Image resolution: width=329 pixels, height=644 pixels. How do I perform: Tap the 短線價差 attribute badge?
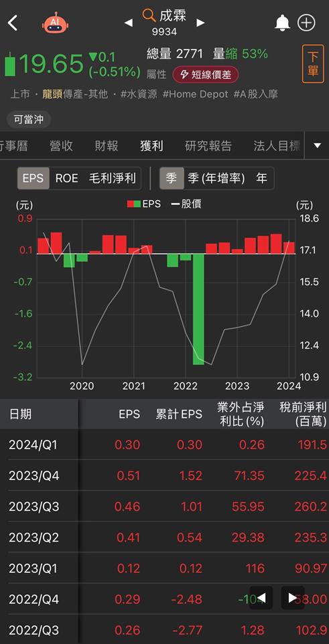pyautogui.click(x=206, y=74)
